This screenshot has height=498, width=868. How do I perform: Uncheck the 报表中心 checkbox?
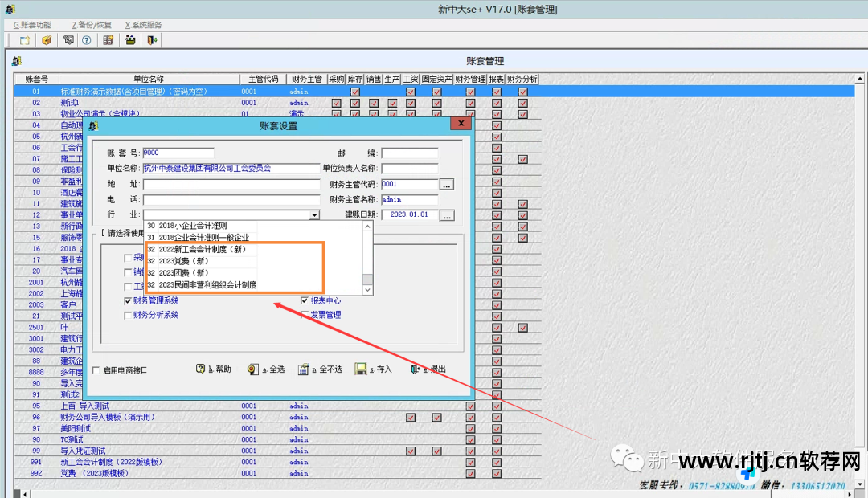[x=304, y=301]
